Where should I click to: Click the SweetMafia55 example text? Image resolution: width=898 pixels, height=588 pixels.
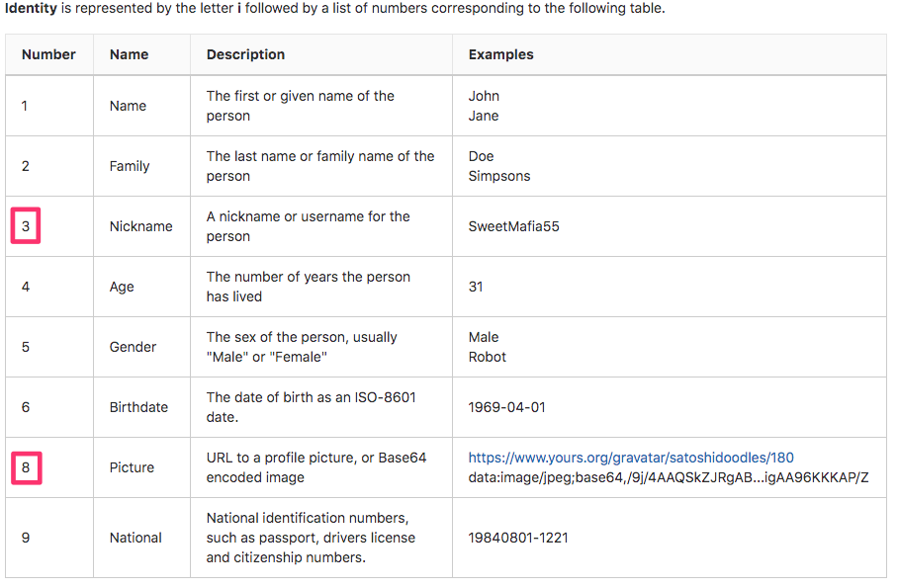point(513,226)
